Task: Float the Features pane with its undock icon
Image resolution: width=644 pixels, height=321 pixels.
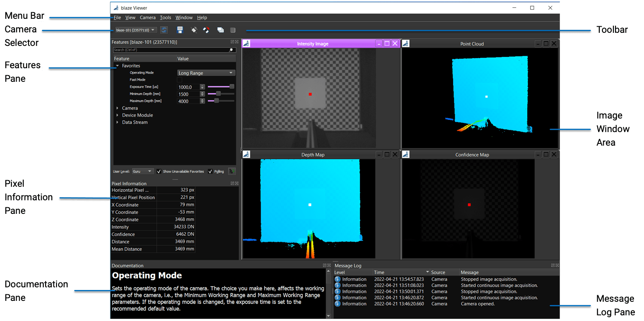Action: pyautogui.click(x=232, y=42)
